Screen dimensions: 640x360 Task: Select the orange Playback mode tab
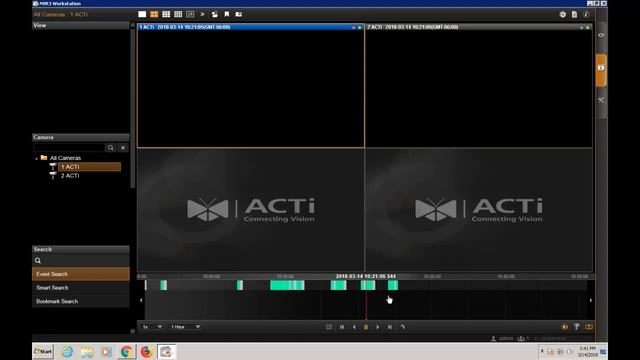601,69
